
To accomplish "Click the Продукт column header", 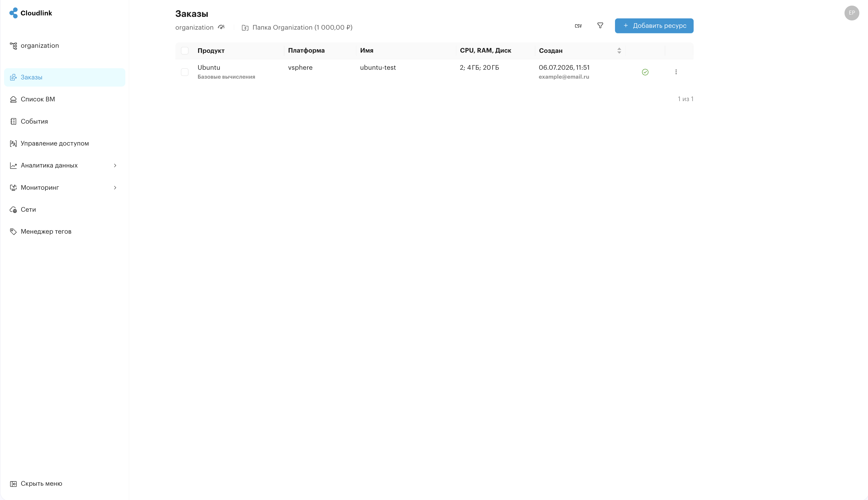I will click(211, 51).
